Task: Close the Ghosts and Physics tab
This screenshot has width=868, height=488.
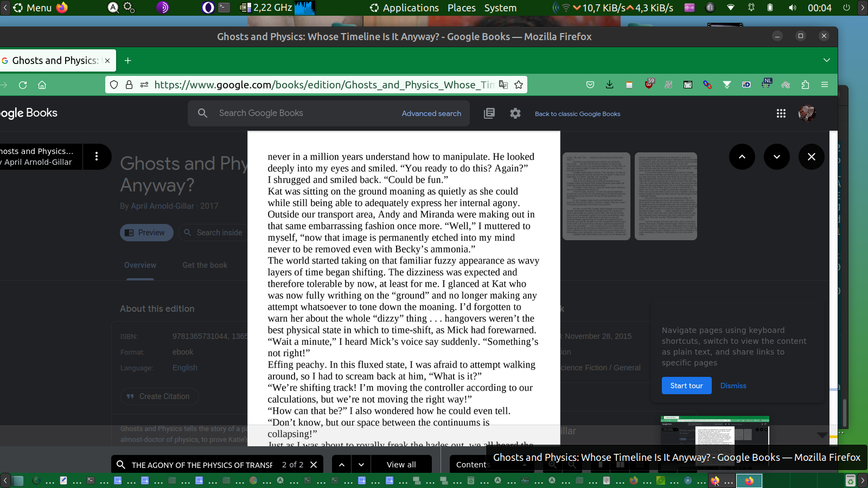Action: [x=107, y=61]
